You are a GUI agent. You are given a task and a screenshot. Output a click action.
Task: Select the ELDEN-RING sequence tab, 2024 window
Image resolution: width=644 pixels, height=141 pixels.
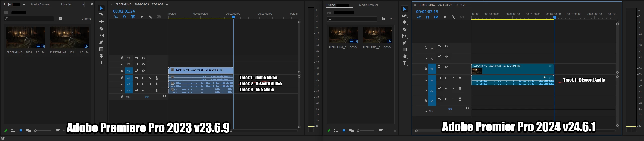click(442, 5)
